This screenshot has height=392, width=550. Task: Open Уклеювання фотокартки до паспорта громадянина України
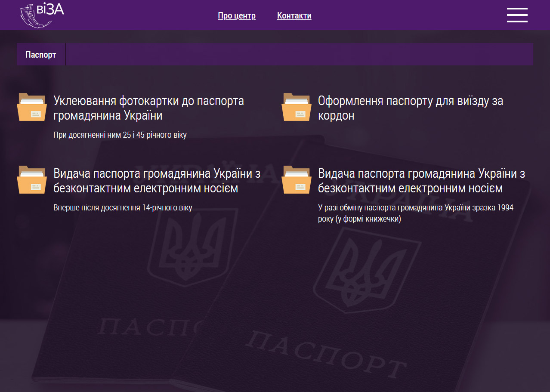148,108
